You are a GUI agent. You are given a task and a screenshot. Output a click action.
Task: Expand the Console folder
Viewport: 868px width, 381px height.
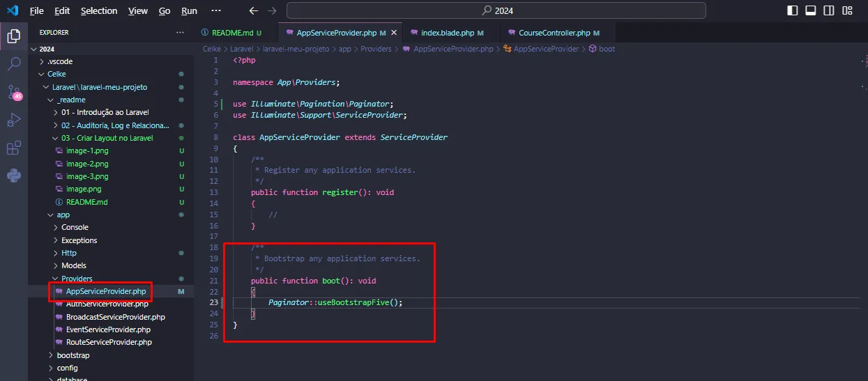(75, 227)
